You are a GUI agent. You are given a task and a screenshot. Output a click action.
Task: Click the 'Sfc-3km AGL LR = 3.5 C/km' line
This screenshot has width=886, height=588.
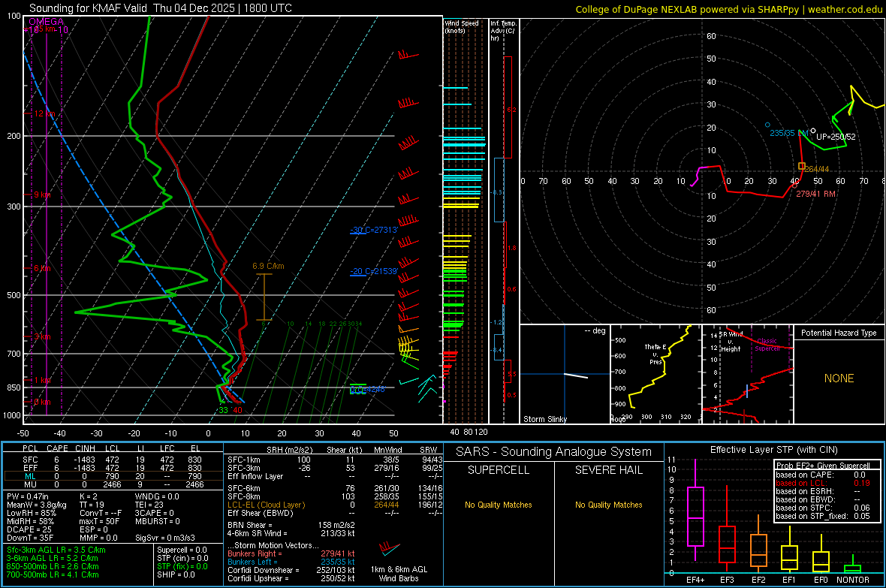pyautogui.click(x=56, y=550)
